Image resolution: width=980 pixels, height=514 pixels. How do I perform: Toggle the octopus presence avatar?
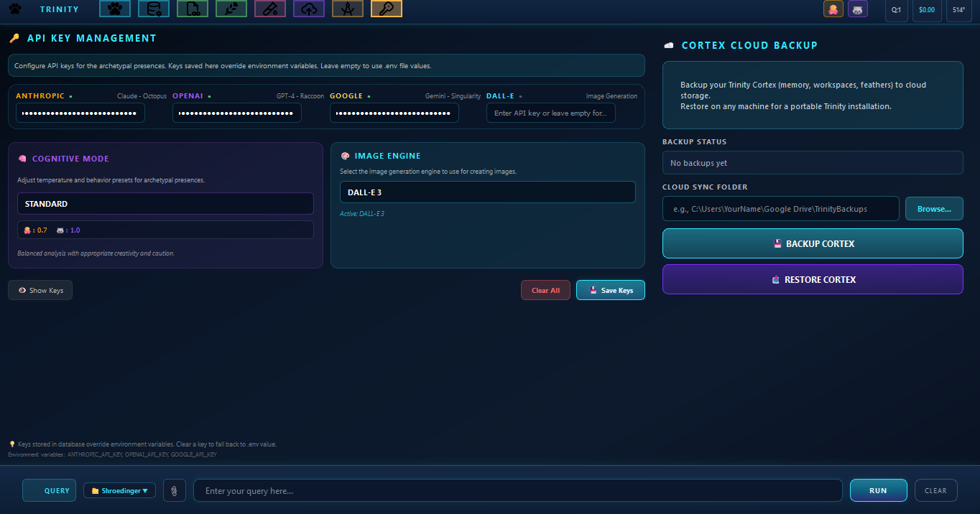point(833,9)
